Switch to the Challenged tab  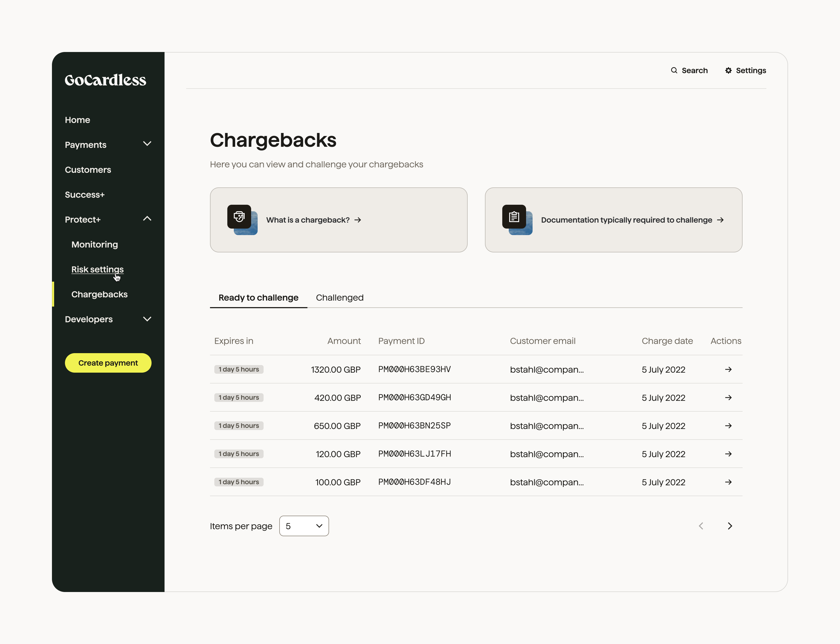[x=339, y=297]
